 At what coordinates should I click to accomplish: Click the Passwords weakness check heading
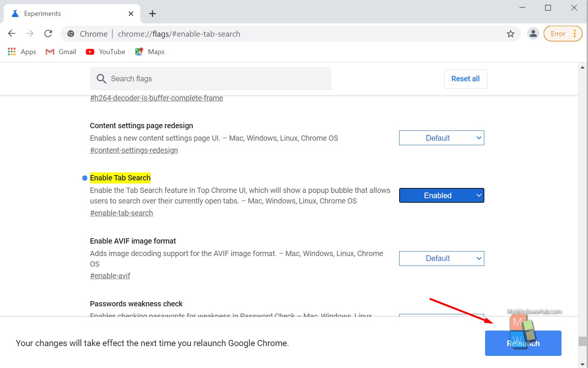136,304
